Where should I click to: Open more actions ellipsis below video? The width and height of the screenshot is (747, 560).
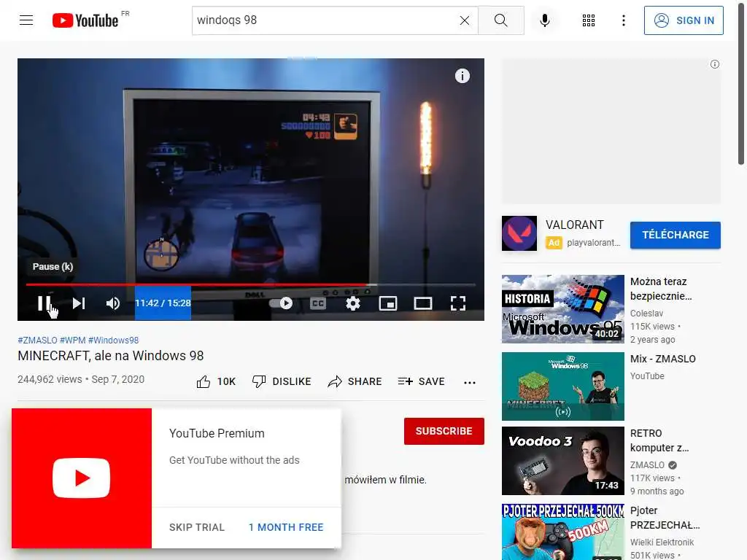[470, 382]
